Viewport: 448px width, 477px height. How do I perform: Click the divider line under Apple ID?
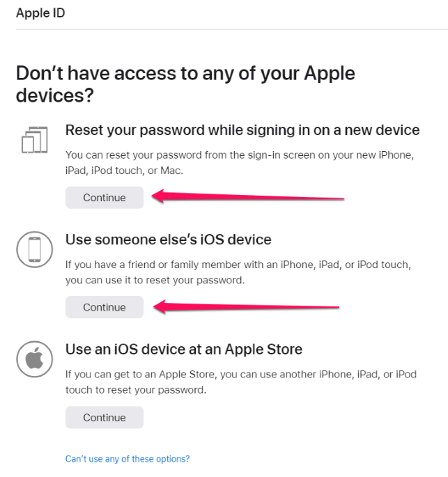coord(232,29)
